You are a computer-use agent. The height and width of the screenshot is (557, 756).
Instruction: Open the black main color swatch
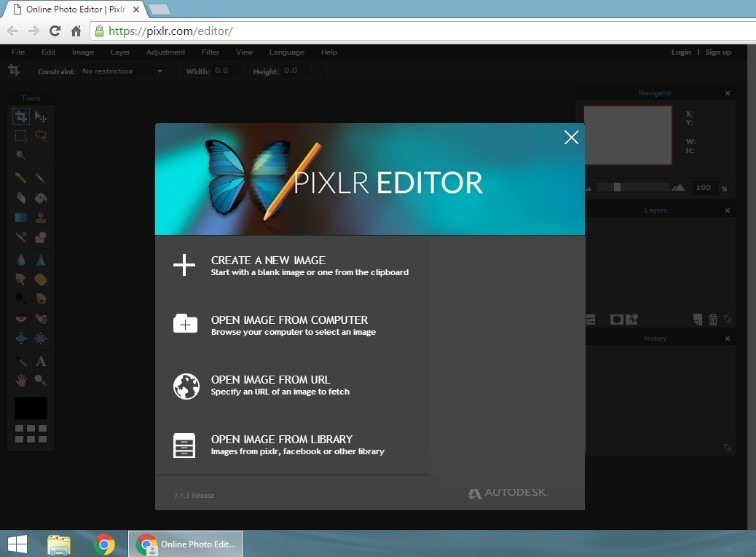click(31, 408)
